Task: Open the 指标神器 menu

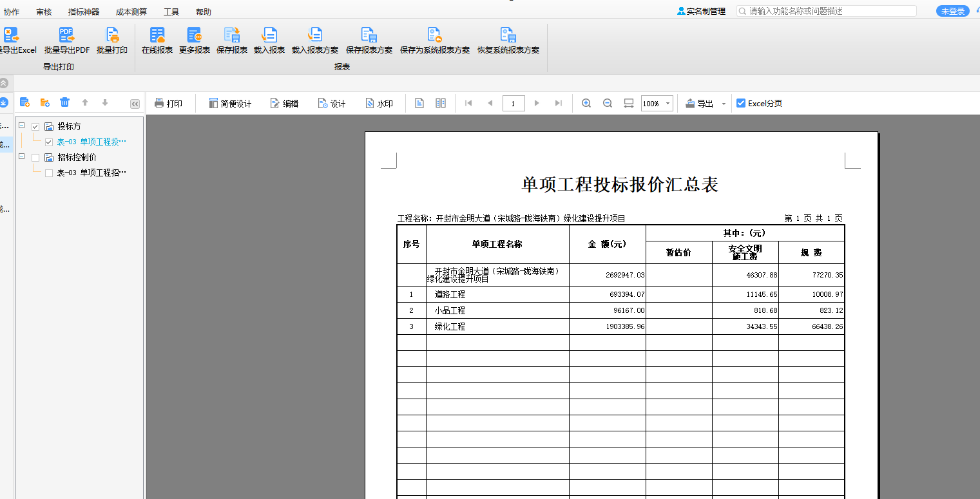Action: tap(84, 12)
